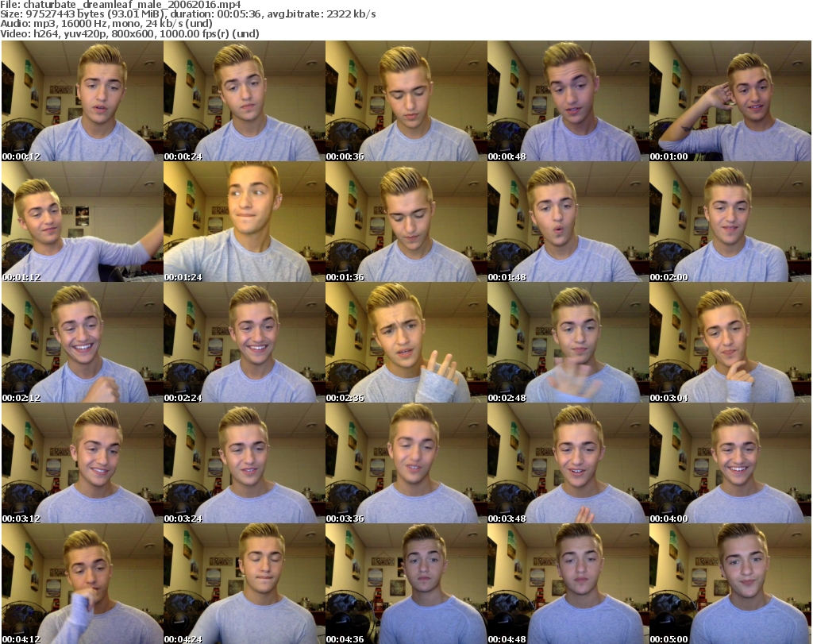Image resolution: width=813 pixels, height=644 pixels.
Task: Select the thumbnail at 00:02:36
Action: [406, 343]
